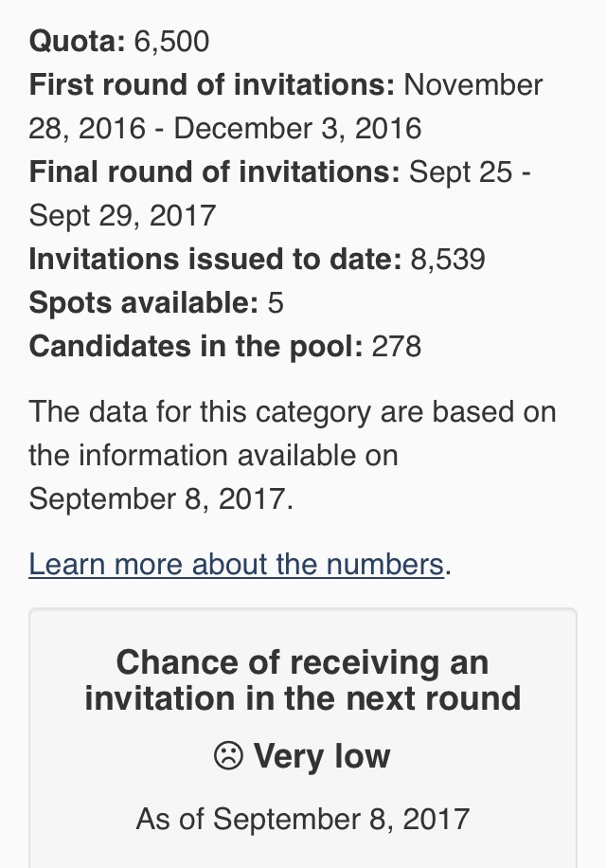The height and width of the screenshot is (868, 606).
Task: Click the 278 candidates value
Action: click(397, 346)
